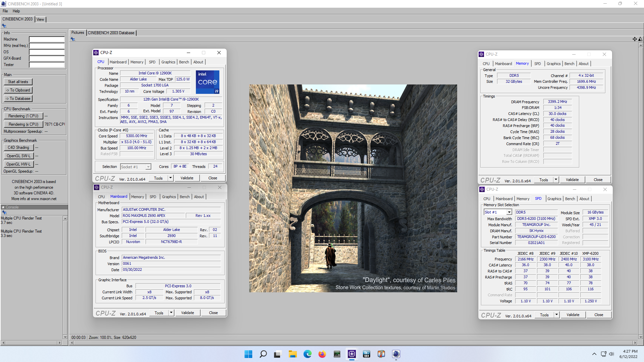Click horizontal scrollbar right arrow in viewer
The height and width of the screenshot is (362, 644).
pyautogui.click(x=635, y=343)
